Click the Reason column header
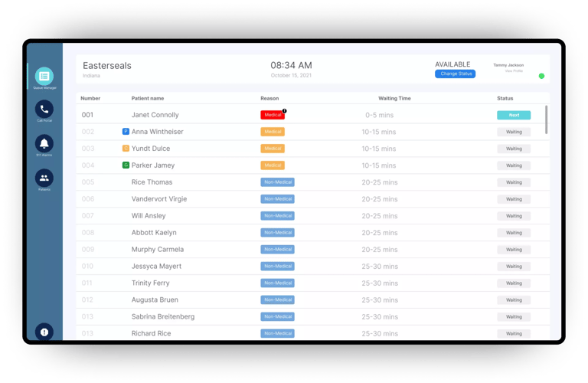The height and width of the screenshot is (383, 588). pos(269,98)
